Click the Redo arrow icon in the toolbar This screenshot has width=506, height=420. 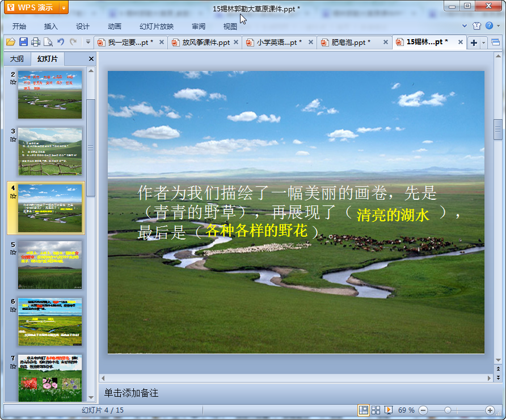[73, 41]
